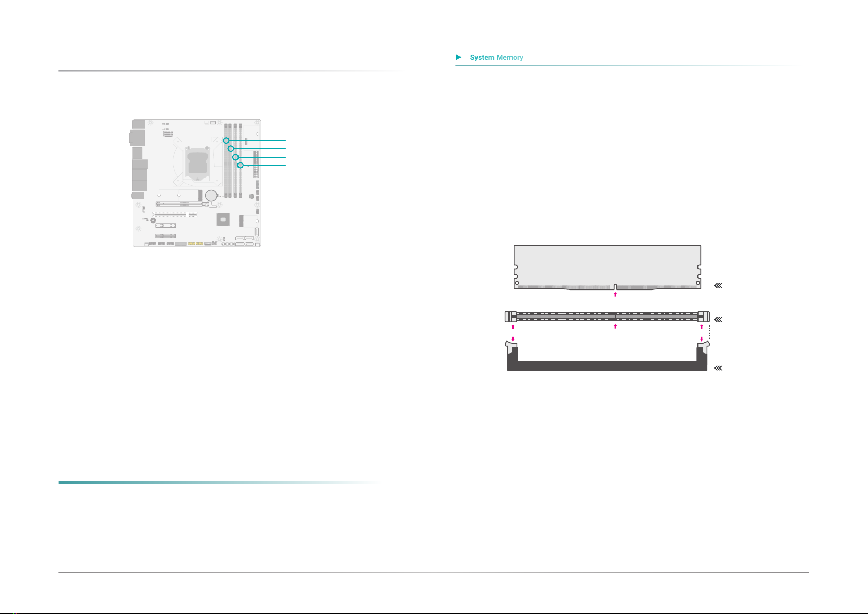Click the pink arrow under the memory module notch
The width and height of the screenshot is (868, 614).
click(x=615, y=295)
